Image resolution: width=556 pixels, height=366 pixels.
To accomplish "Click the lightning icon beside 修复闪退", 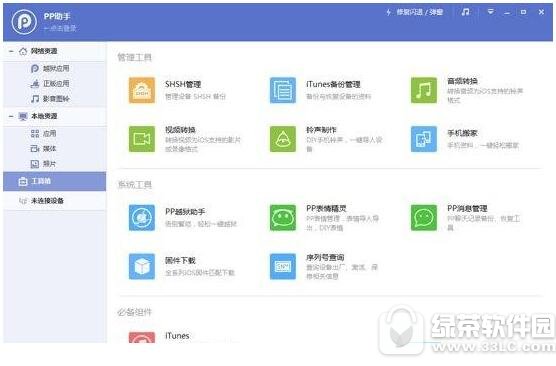I will click(x=389, y=12).
